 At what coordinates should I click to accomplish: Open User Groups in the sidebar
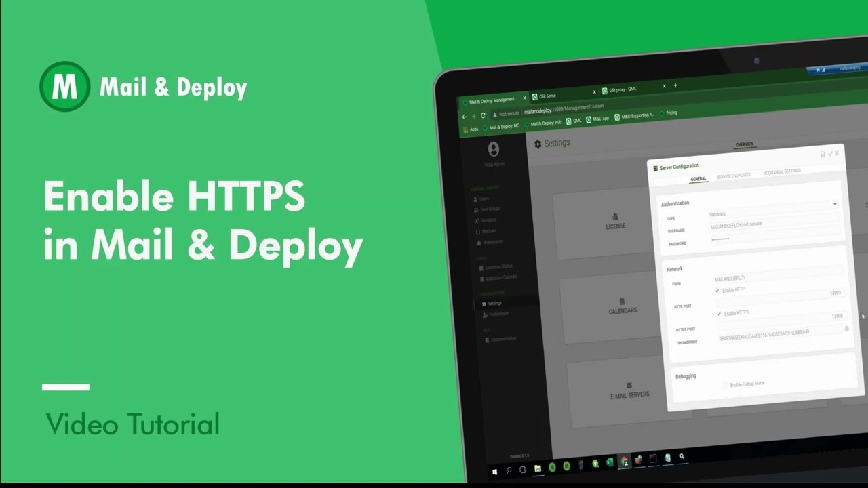tap(486, 209)
